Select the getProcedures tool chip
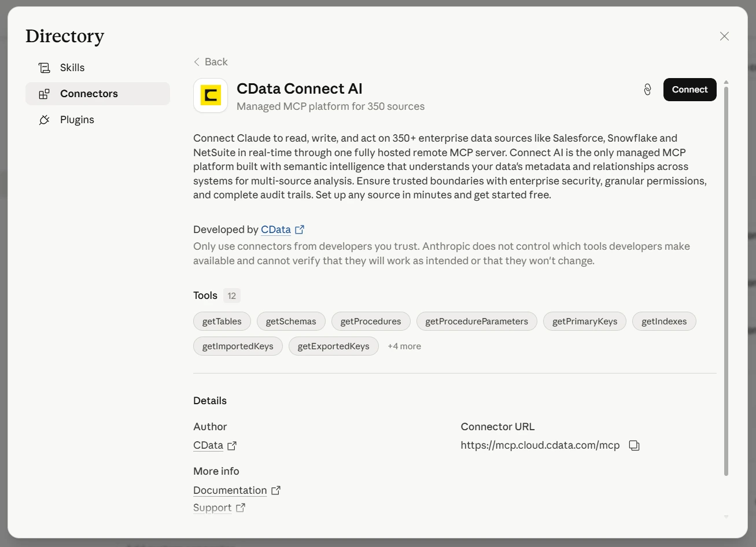This screenshot has width=756, height=547. point(371,321)
